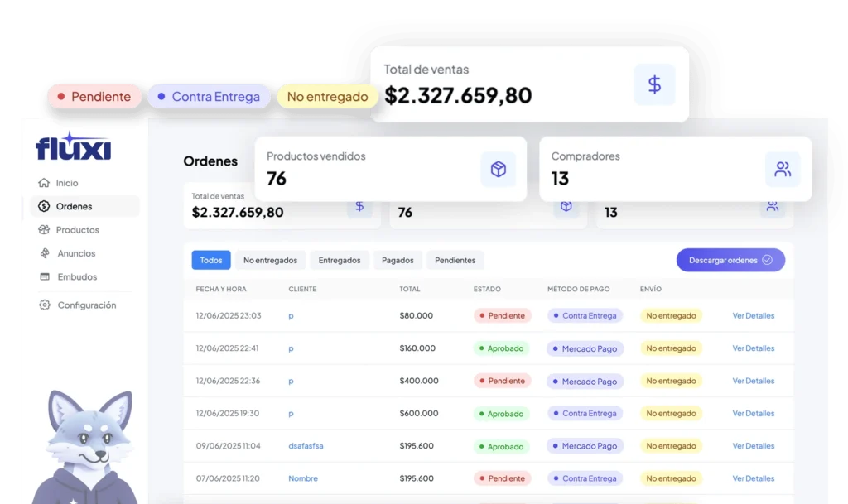848x504 pixels.
Task: Click No entregado badge of 09/06/2025 order
Action: 671,446
